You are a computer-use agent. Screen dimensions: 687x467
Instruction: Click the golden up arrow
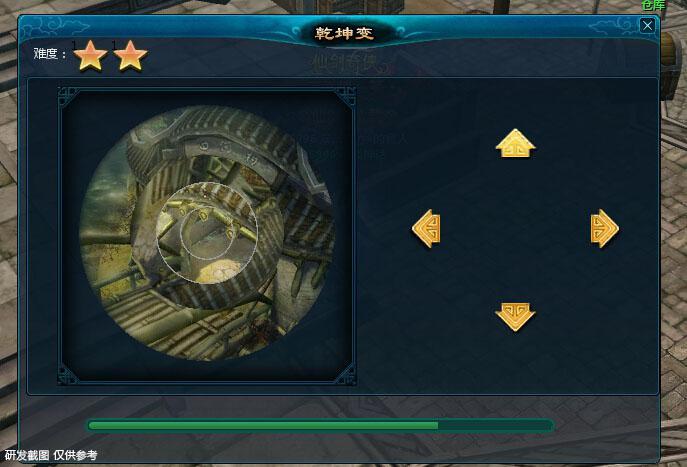515,143
